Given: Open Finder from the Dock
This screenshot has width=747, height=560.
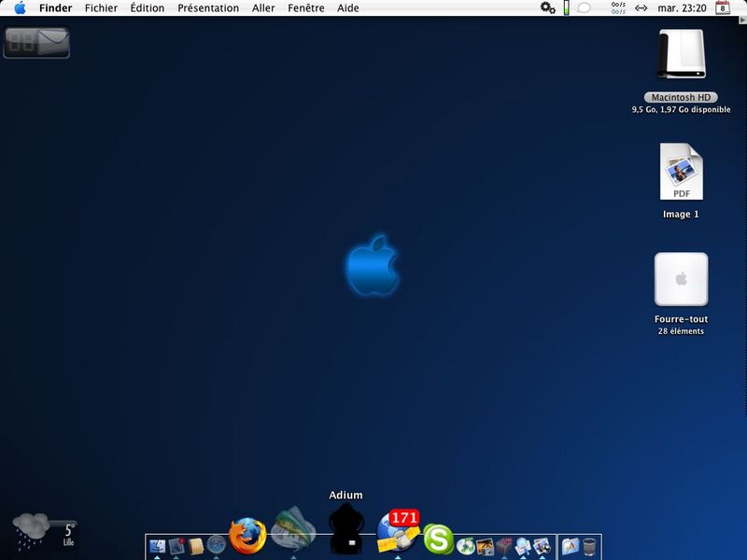Looking at the screenshot, I should click(x=157, y=546).
